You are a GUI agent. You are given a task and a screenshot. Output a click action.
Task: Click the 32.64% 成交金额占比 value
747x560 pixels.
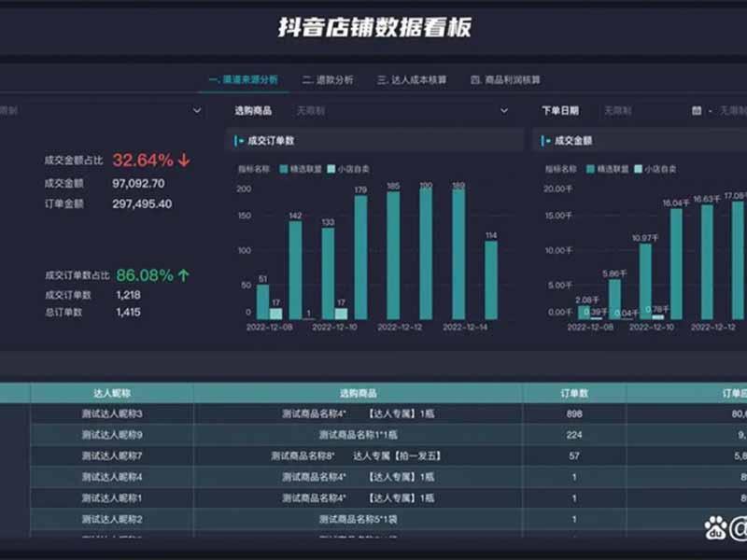(143, 160)
